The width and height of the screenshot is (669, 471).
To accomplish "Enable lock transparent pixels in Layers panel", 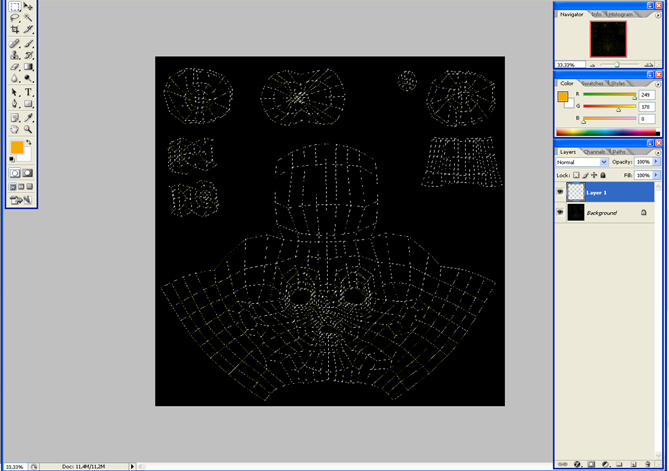I will pyautogui.click(x=577, y=175).
